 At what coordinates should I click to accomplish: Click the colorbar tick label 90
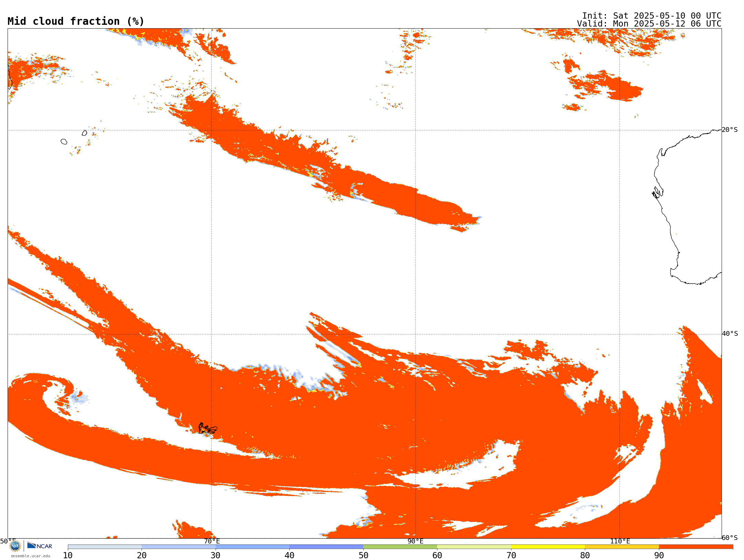point(659,555)
